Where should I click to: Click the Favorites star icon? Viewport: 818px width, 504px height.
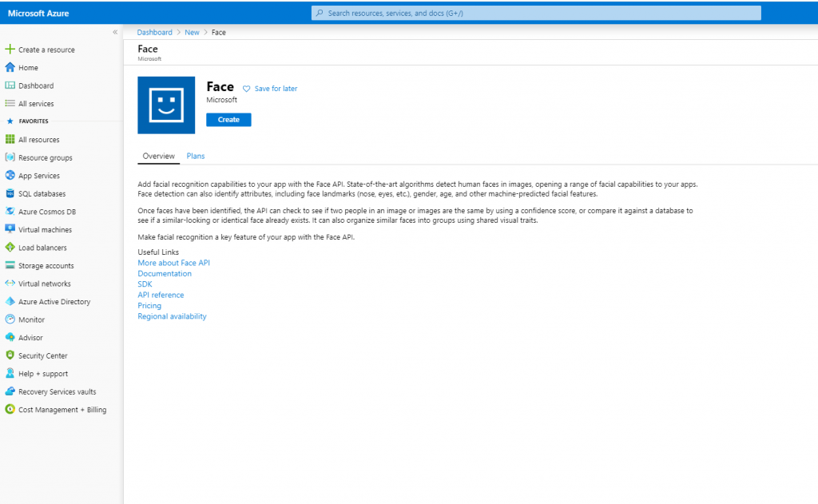click(x=10, y=121)
